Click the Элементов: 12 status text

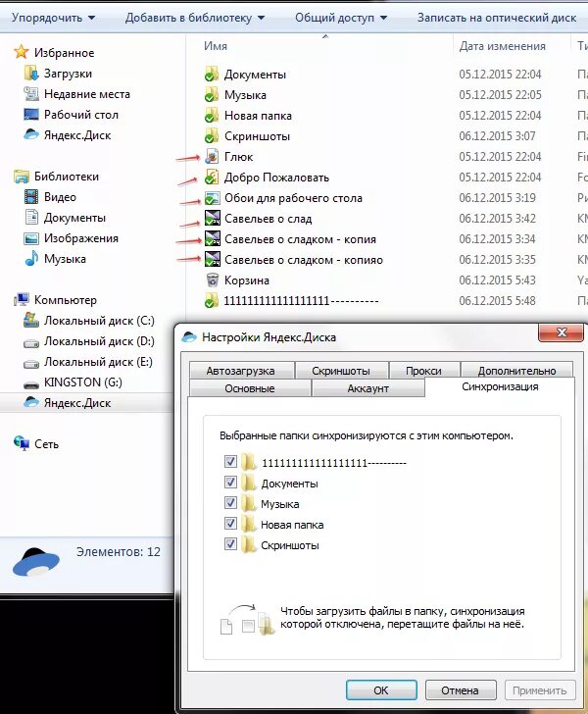[x=119, y=551]
